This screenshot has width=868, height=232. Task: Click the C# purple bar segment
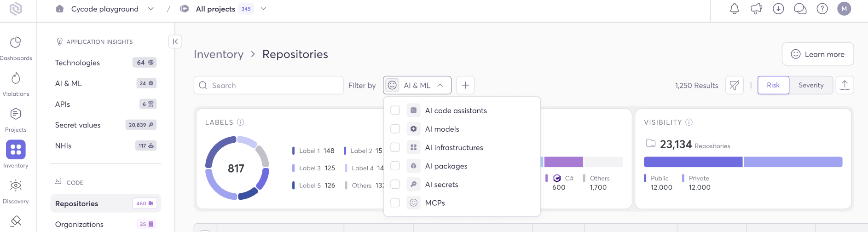tap(564, 162)
